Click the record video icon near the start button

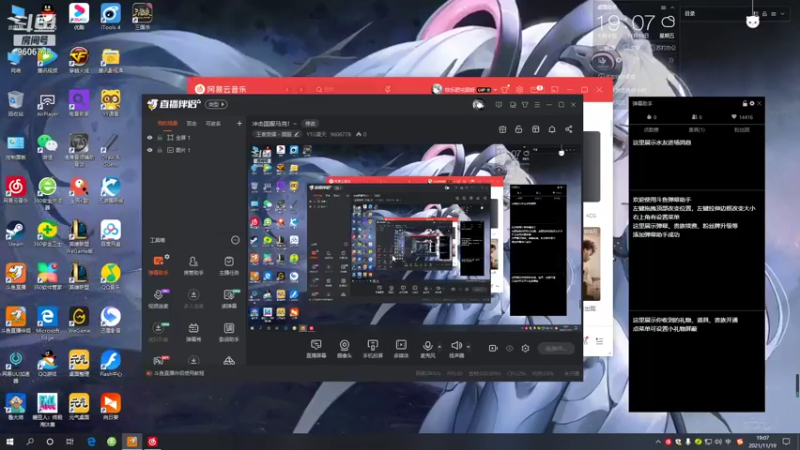493,348
